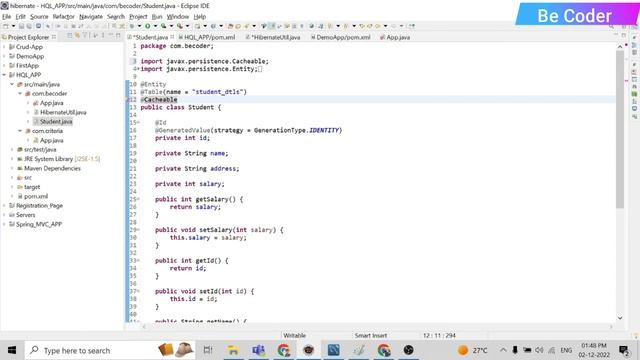Image resolution: width=640 pixels, height=360 pixels.
Task: Toggle Breadcrumb button in the toolbar
Action: (x=263, y=26)
